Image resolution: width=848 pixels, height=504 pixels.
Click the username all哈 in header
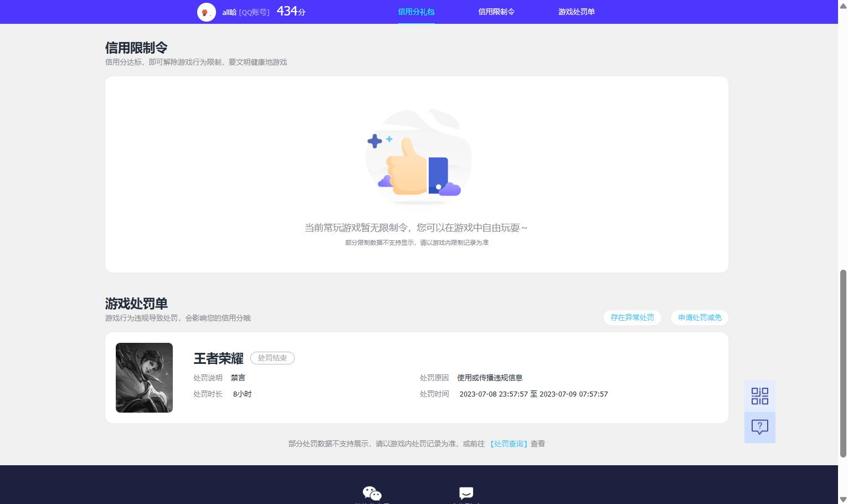point(229,12)
